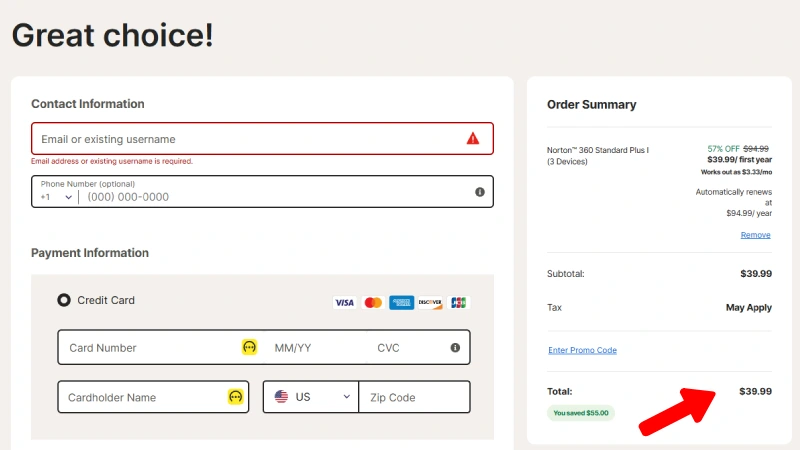Focus the Cardholder Name field
Viewport: 800px width, 450px height.
click(x=153, y=396)
